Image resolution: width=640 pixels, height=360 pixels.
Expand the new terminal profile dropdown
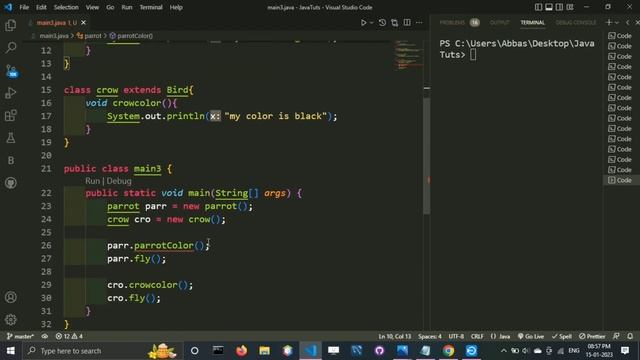[617, 22]
